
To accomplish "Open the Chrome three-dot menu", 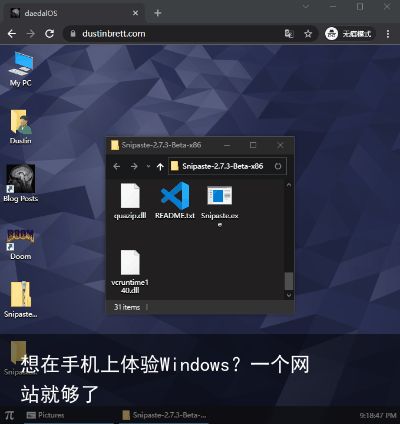I will click(x=388, y=34).
